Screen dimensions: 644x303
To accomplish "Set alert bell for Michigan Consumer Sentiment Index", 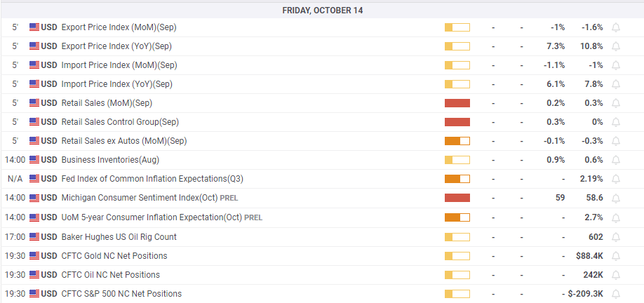I will 616,198.
